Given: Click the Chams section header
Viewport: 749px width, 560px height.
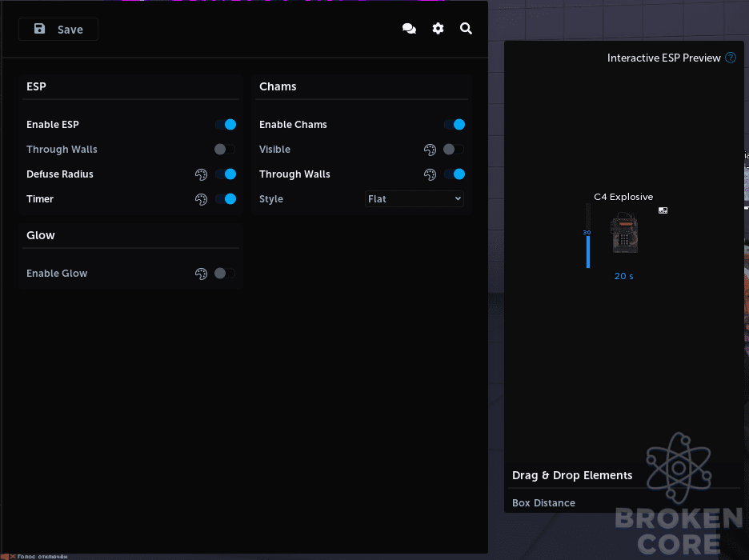Looking at the screenshot, I should tap(278, 86).
